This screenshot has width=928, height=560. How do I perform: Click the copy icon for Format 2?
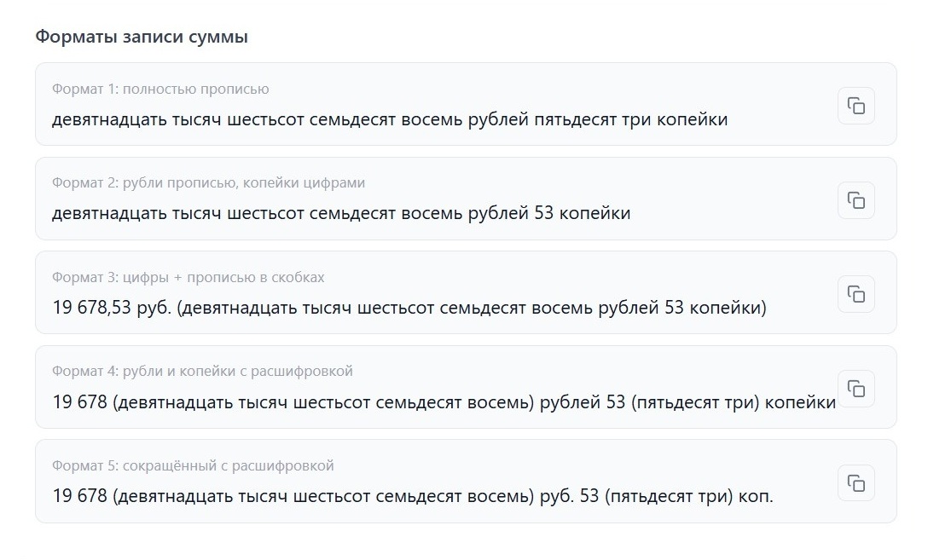(856, 199)
